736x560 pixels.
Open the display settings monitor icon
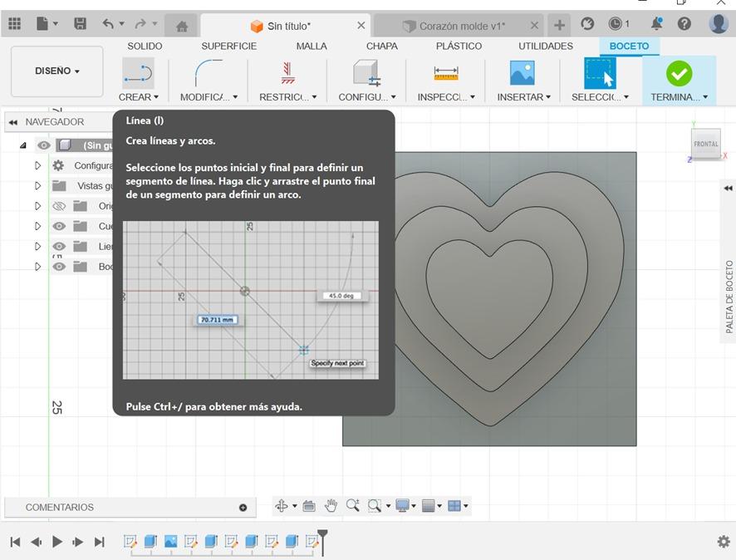402,505
